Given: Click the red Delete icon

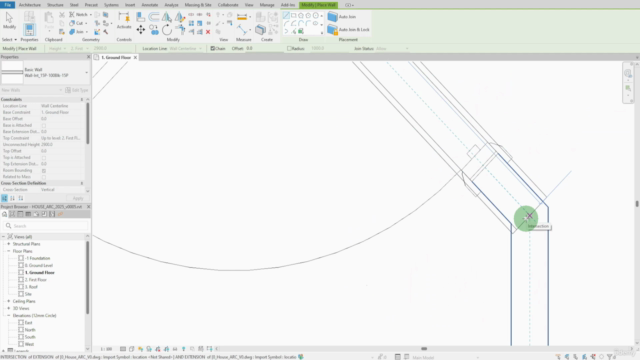Looking at the screenshot, I should [208, 32].
